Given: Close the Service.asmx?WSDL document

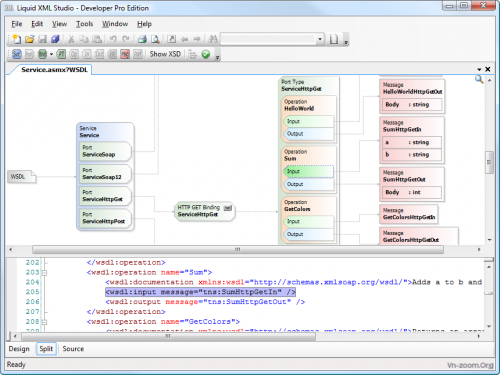Looking at the screenshot, I should click(x=488, y=69).
